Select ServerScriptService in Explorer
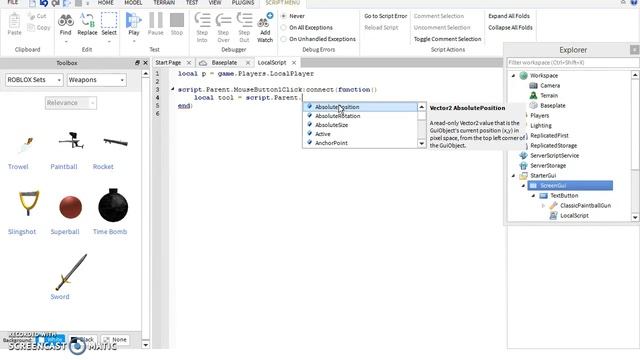This screenshot has height=360, width=640. [554, 156]
